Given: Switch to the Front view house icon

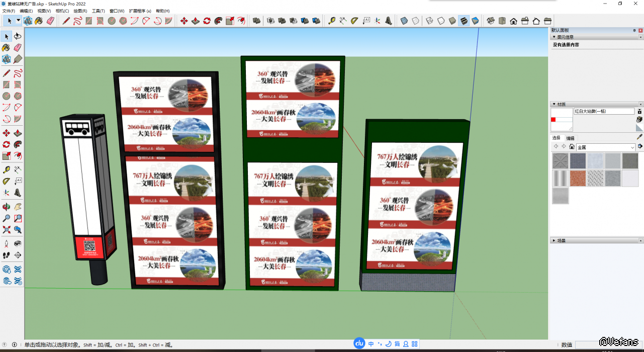Looking at the screenshot, I should (514, 21).
